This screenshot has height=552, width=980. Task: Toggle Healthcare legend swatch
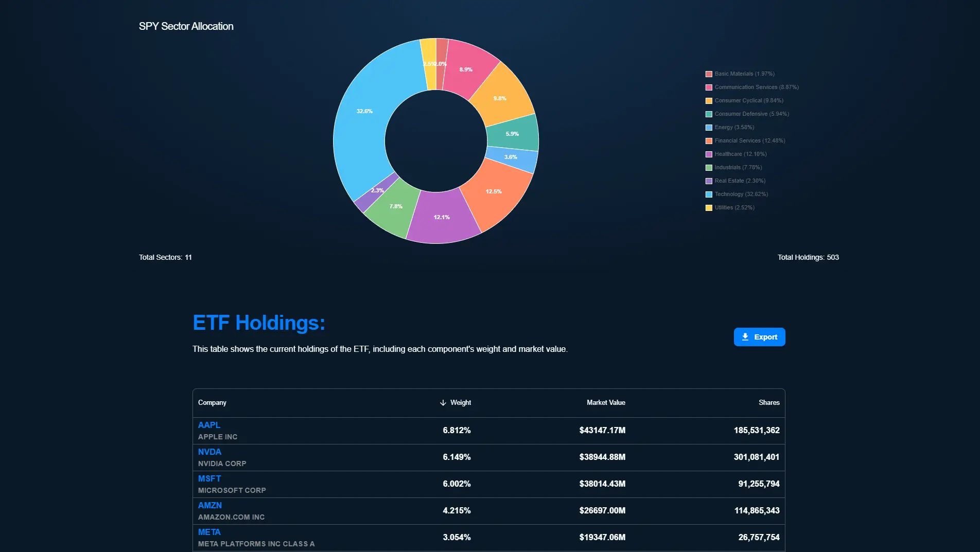click(x=709, y=154)
